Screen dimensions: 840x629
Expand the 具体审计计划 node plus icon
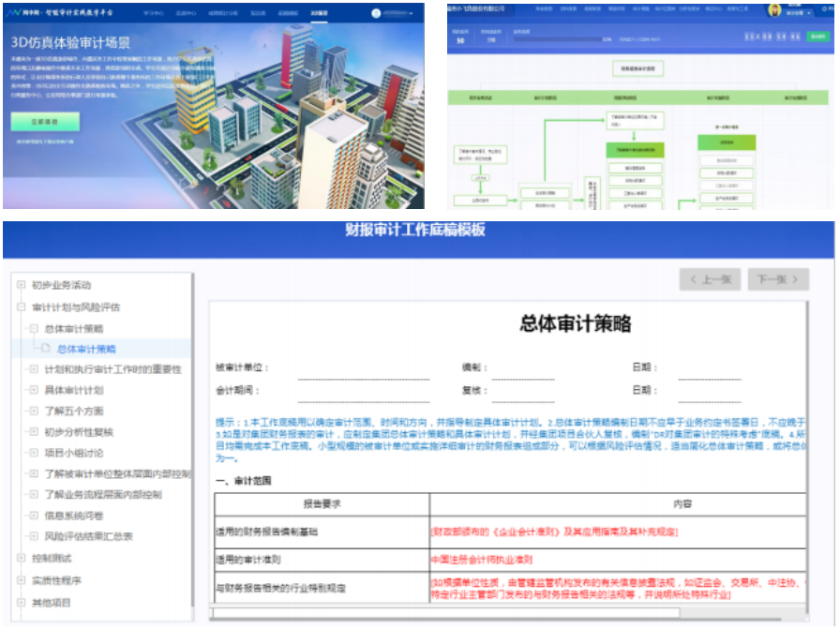pos(34,390)
